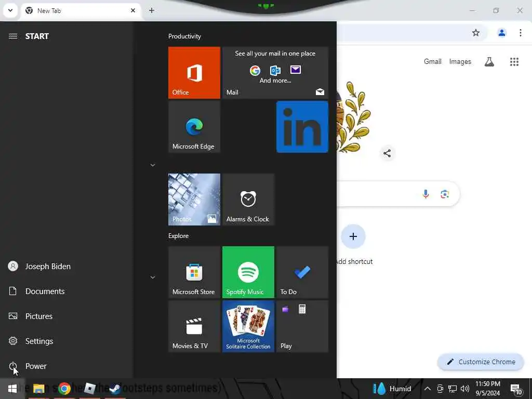The height and width of the screenshot is (399, 532).
Task: Expand the Productivity group chevron
Action: (x=153, y=165)
